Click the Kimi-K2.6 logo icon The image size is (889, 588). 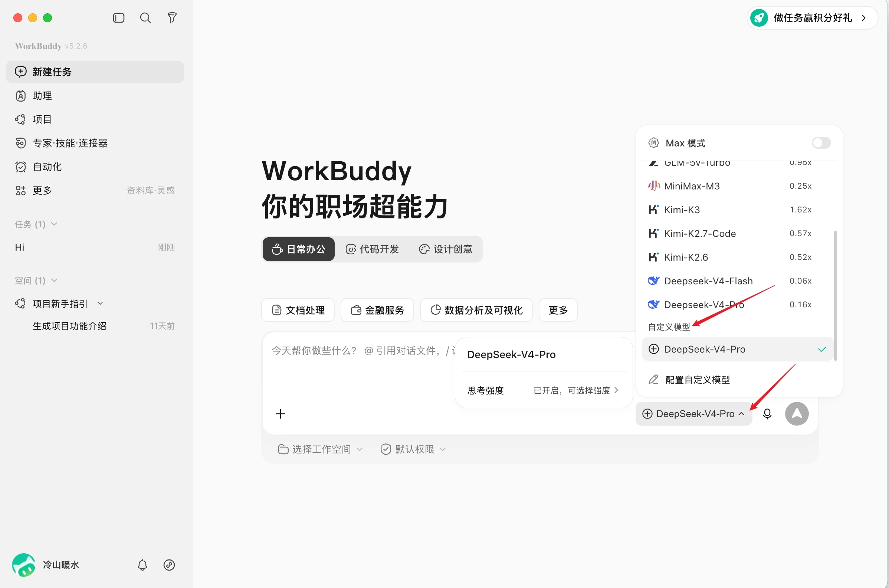(653, 257)
